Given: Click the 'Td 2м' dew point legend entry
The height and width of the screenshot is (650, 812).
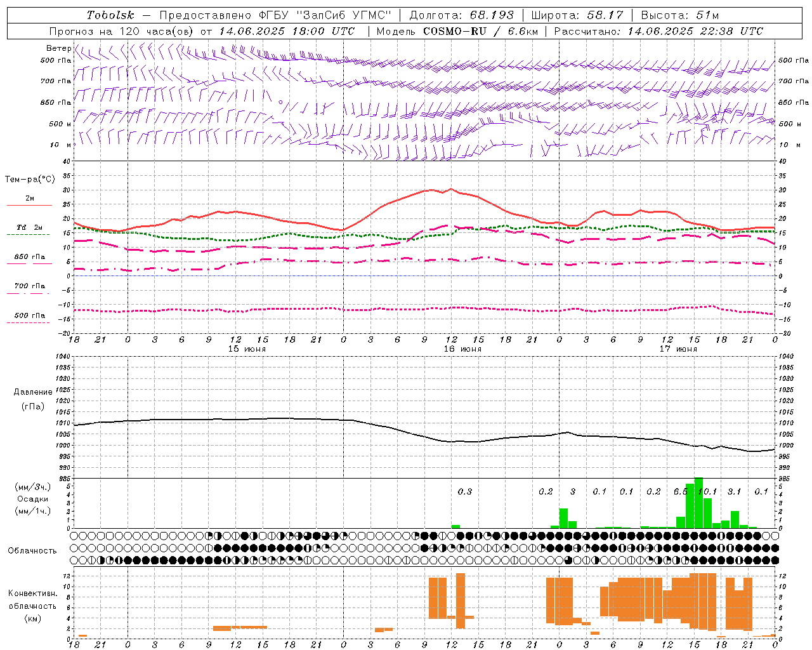Looking at the screenshot, I should click(29, 227).
